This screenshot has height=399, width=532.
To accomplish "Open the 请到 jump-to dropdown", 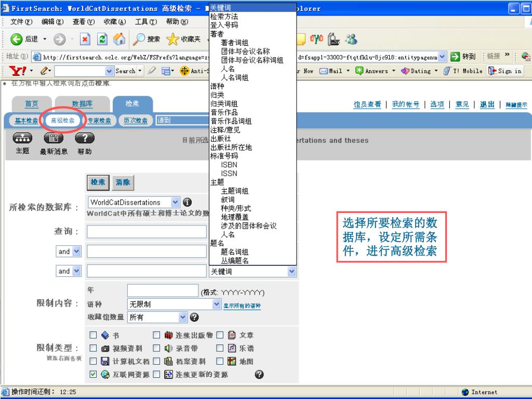I will 182,120.
